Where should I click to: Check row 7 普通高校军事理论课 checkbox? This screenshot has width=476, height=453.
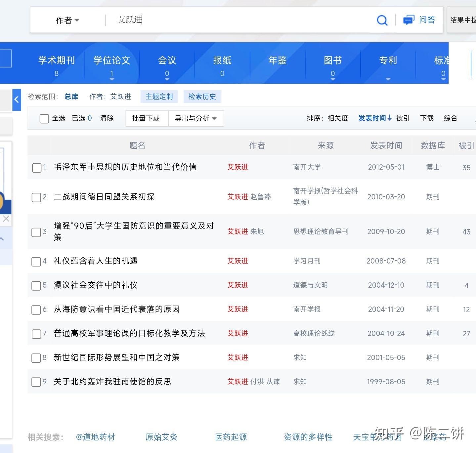[36, 334]
